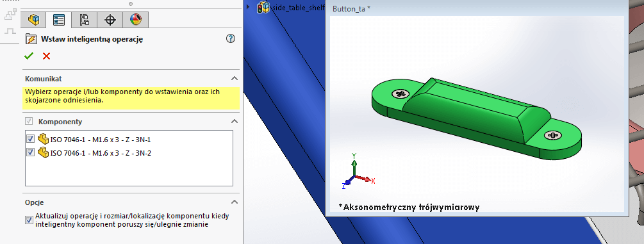Click the Button_ta preview window title
The image size is (644, 244).
point(352,8)
